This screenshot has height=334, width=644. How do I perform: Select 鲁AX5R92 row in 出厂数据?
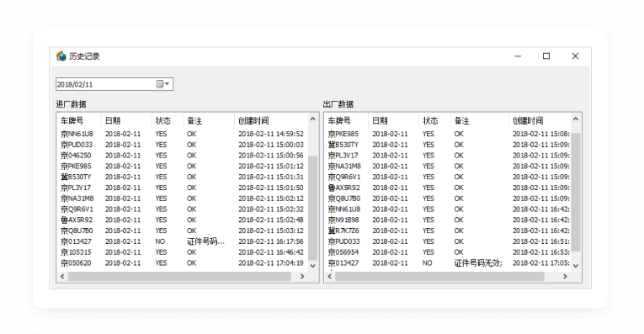448,188
